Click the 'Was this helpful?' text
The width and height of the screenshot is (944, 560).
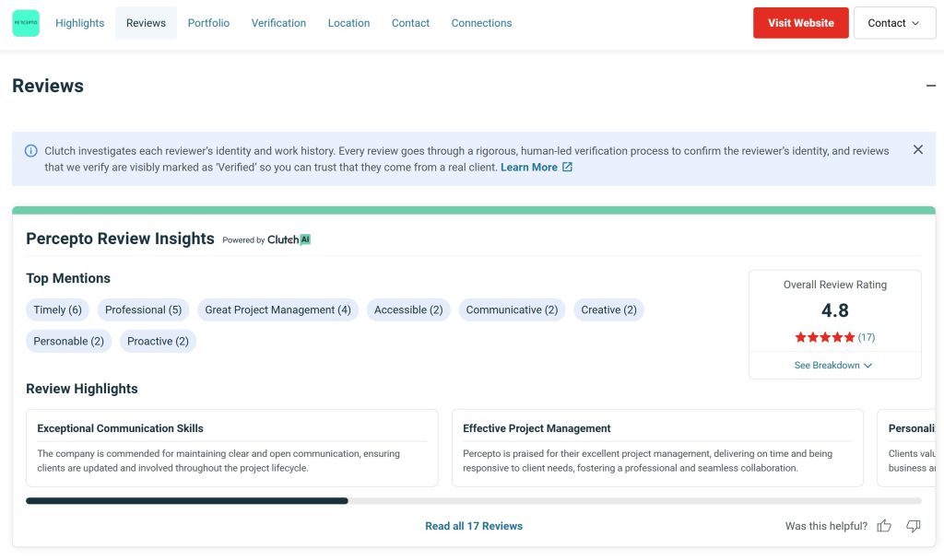pyautogui.click(x=826, y=526)
